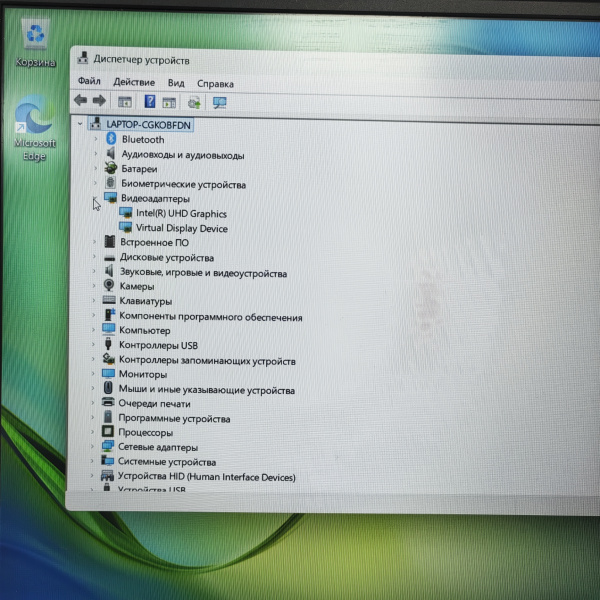Image resolution: width=600 pixels, height=600 pixels.
Task: Click the mouse icon for Мыши
Action: click(x=108, y=388)
